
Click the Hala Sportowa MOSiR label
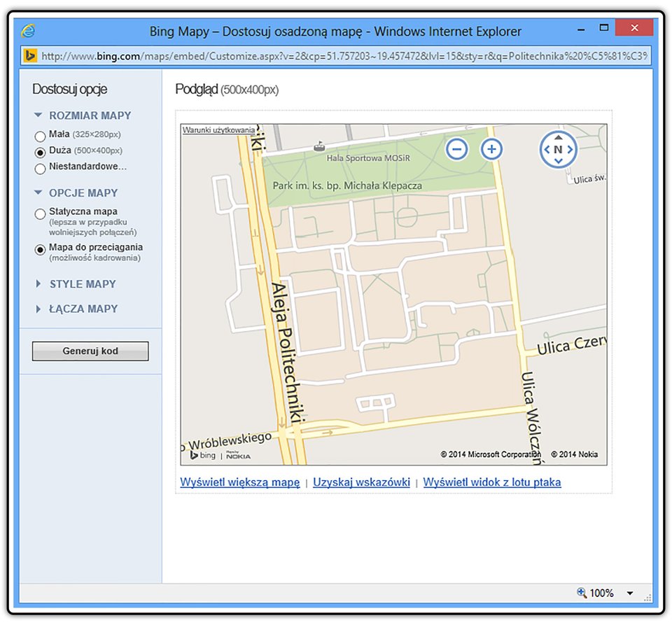click(x=368, y=158)
